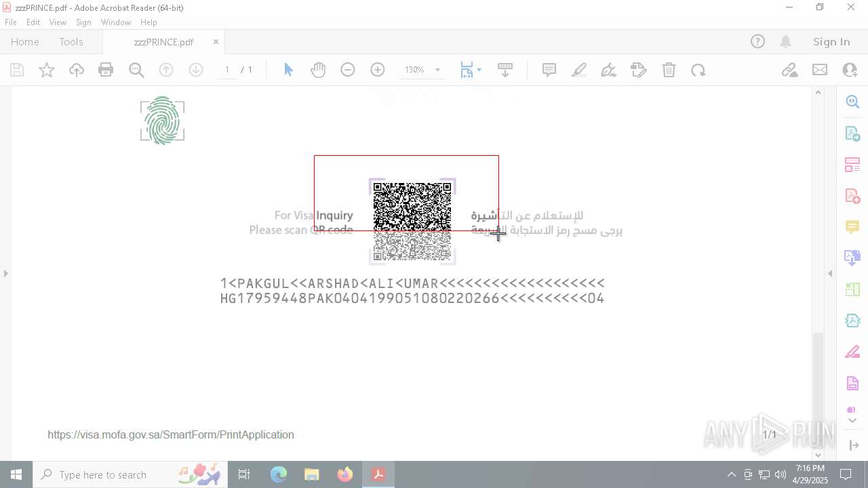868x488 pixels.
Task: Open the zoom level dropdown arrow
Action: click(x=437, y=70)
